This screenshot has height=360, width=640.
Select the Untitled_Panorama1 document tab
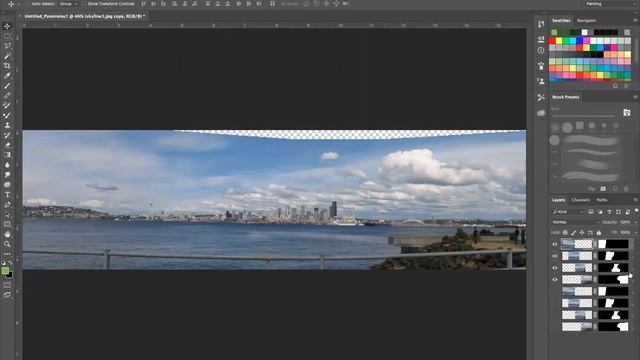pos(84,16)
